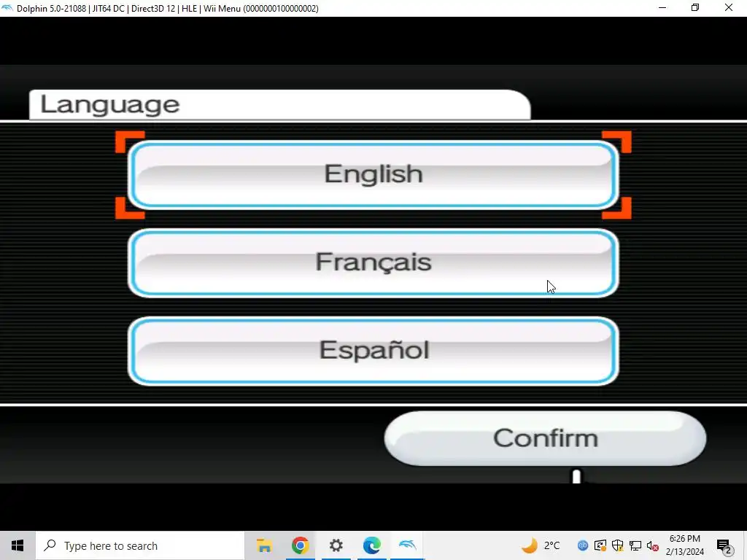Viewport: 747px width, 560px height.
Task: Open Microsoft Edge from taskbar
Action: [371, 545]
